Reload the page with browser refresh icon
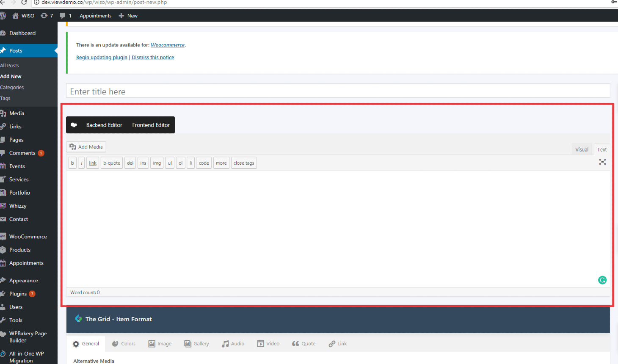The image size is (618, 364). coord(24,3)
